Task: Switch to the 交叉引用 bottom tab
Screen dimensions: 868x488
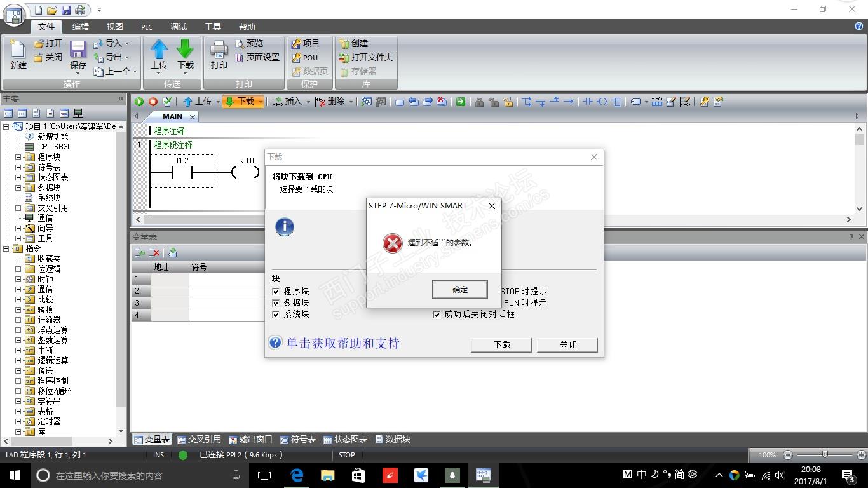Action: point(199,439)
